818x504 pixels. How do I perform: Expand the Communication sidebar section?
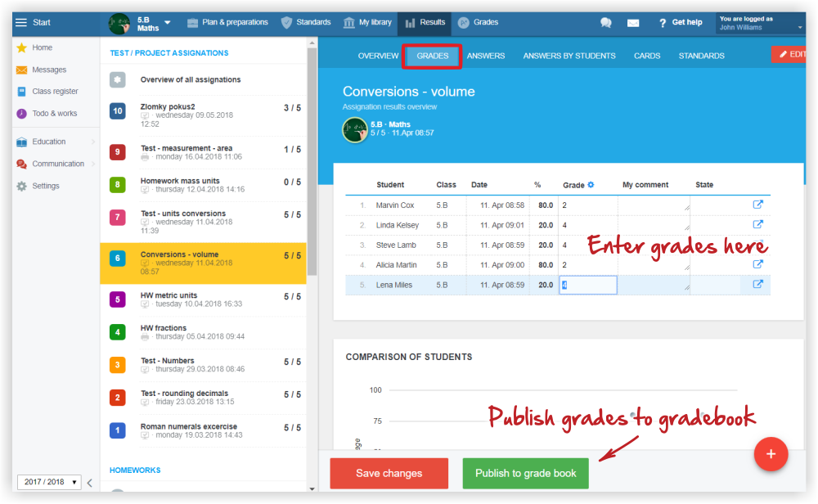click(x=56, y=164)
